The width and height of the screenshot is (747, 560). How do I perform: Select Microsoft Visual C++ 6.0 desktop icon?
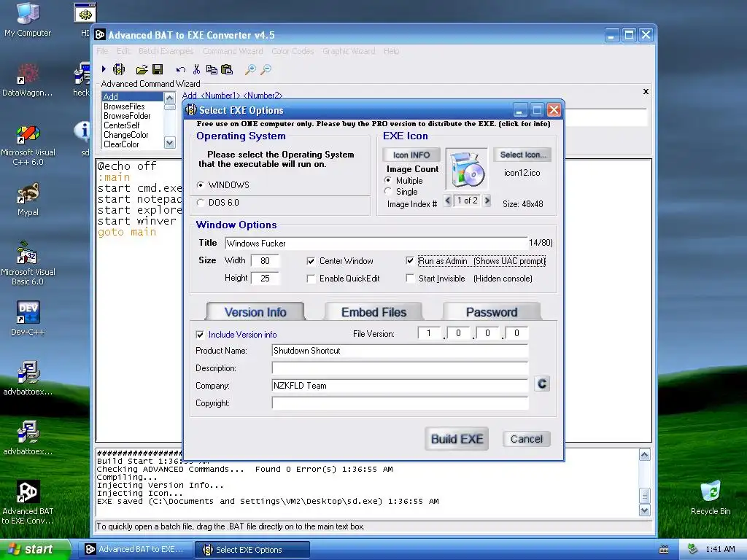coord(28,145)
